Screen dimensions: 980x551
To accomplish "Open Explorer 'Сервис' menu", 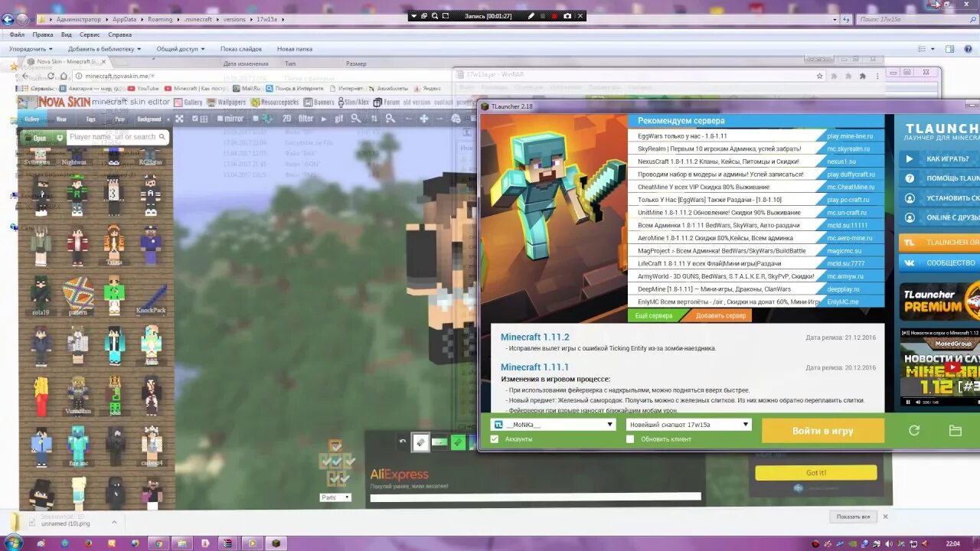I will 90,34.
